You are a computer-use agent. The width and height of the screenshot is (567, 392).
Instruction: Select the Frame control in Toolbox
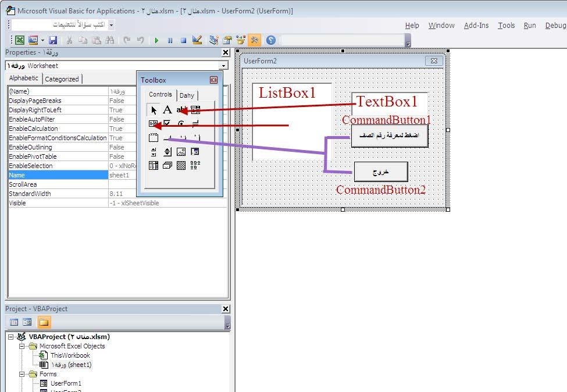[x=154, y=137]
